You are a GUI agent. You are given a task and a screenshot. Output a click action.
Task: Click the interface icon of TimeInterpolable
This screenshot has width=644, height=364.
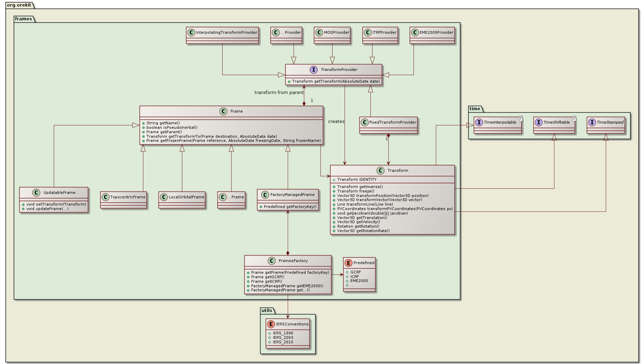point(479,122)
